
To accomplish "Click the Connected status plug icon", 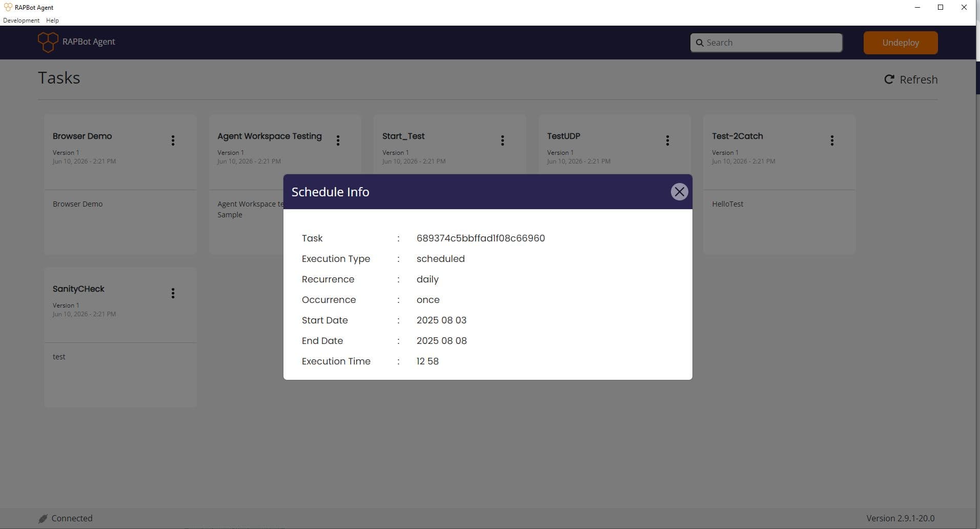I will coord(43,519).
